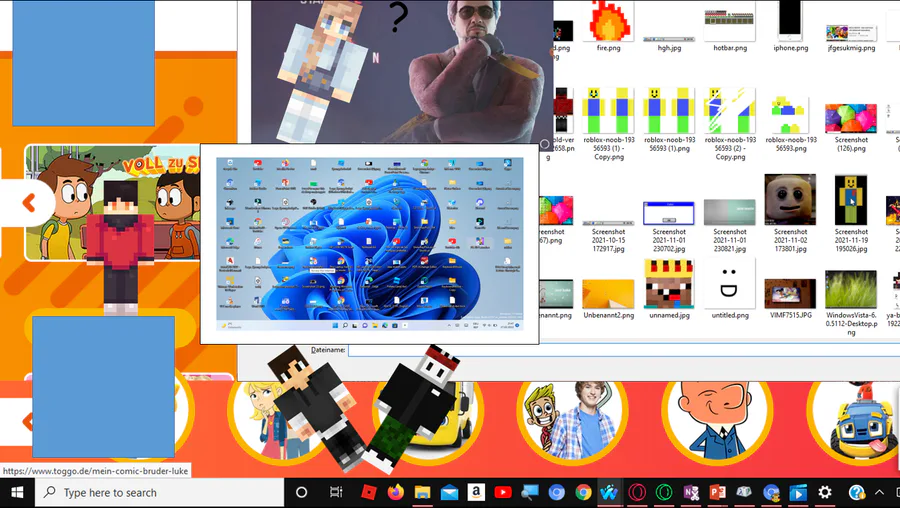
Task: Select the unnamed.jpg file
Action: pos(669,289)
